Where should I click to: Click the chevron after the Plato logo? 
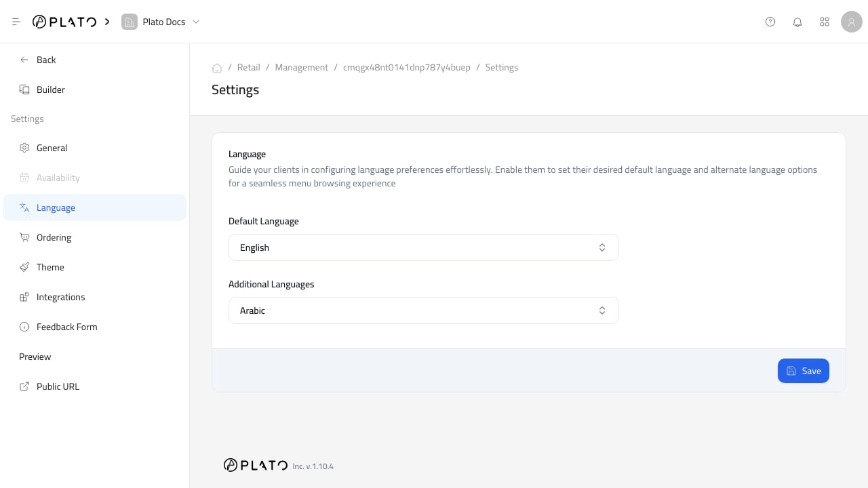click(x=107, y=22)
